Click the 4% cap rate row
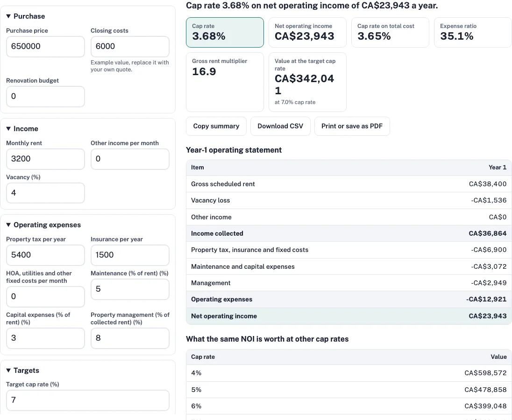The image size is (512, 420). pyautogui.click(x=349, y=373)
